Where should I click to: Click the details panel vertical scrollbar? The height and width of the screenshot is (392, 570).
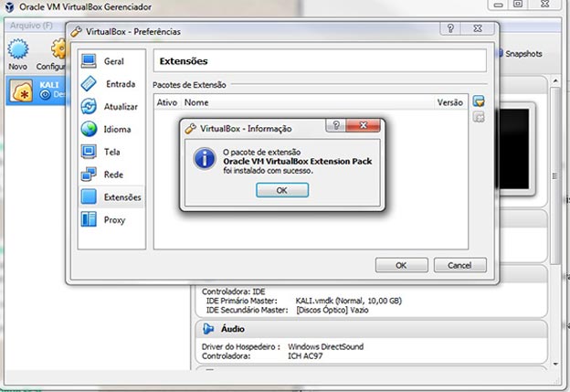click(x=555, y=176)
